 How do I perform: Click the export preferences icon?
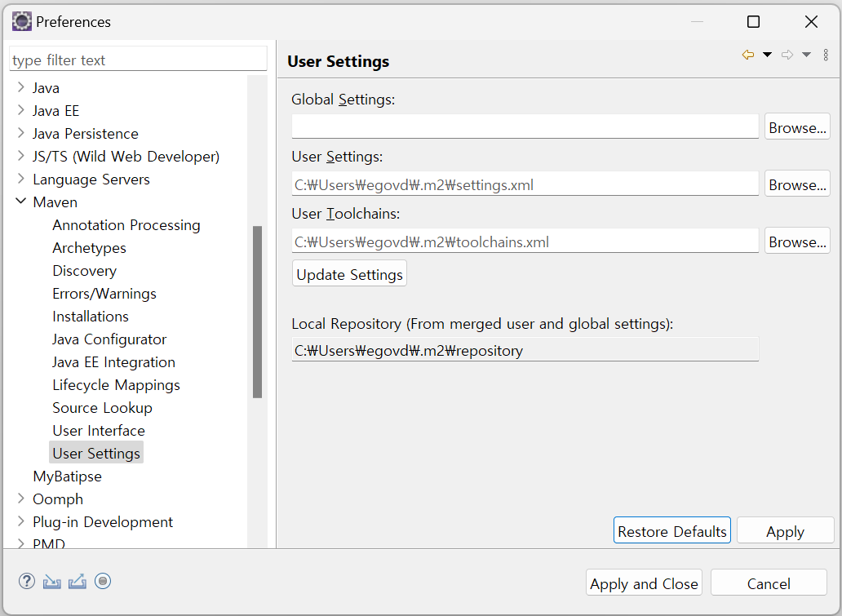click(78, 582)
